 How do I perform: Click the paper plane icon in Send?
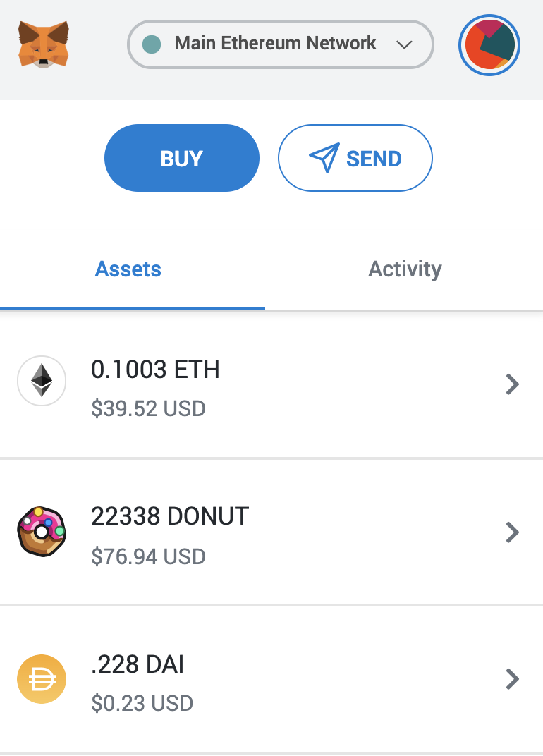point(324,158)
